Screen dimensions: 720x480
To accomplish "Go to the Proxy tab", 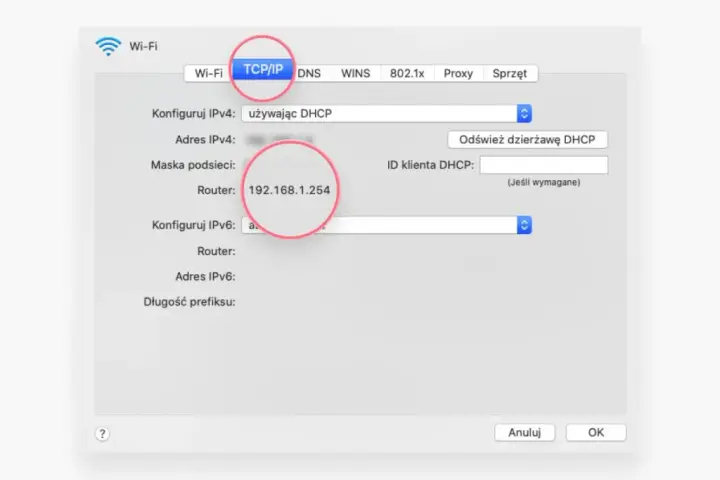I will click(x=458, y=73).
